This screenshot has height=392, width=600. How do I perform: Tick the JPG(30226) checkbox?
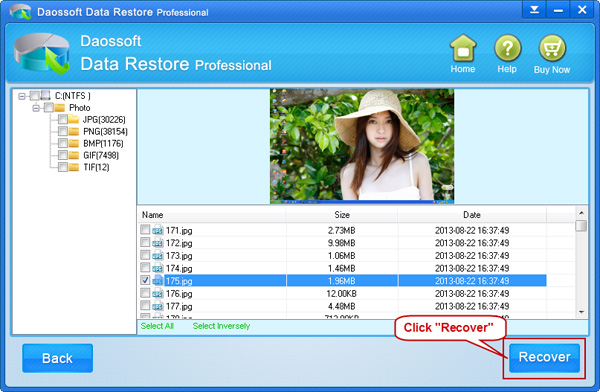click(x=63, y=119)
